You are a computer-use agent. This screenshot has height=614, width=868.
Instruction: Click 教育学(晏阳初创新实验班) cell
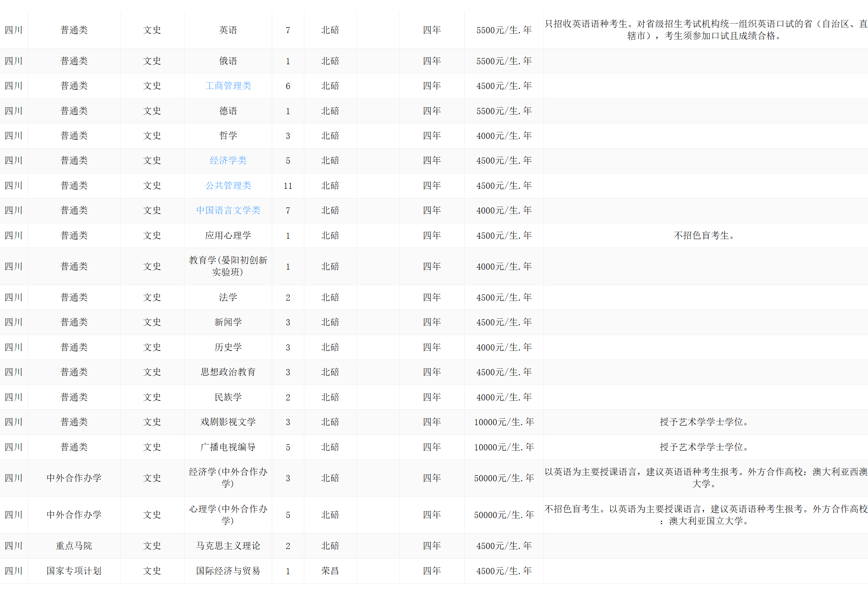(228, 266)
